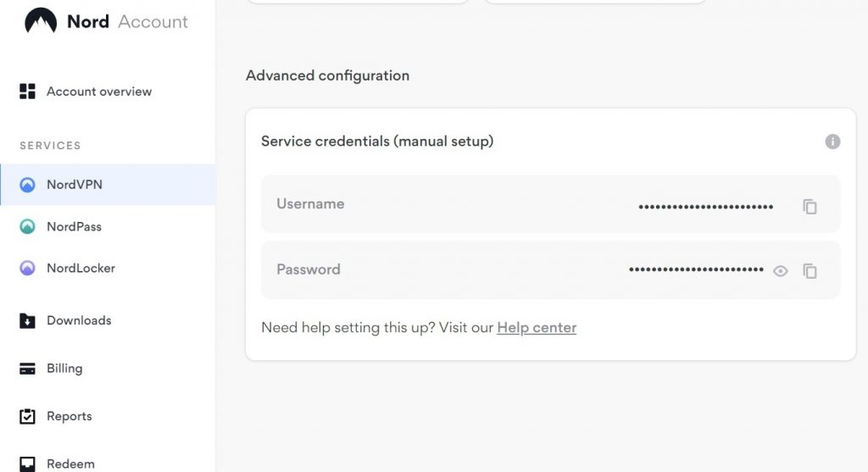Image resolution: width=868 pixels, height=472 pixels.
Task: Show the hidden password with eye icon
Action: pyautogui.click(x=781, y=271)
